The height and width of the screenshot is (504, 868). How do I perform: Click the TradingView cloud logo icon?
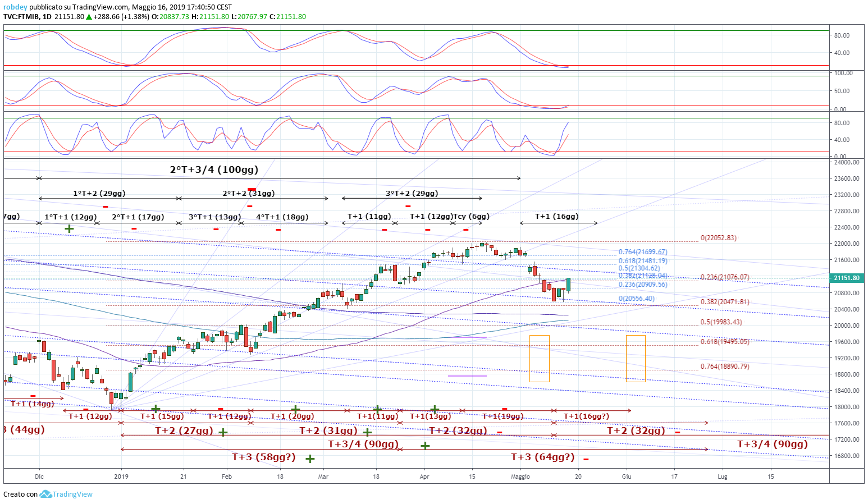point(45,494)
